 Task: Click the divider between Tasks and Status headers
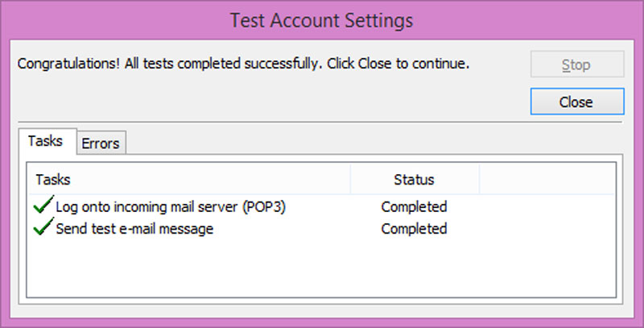[350, 180]
